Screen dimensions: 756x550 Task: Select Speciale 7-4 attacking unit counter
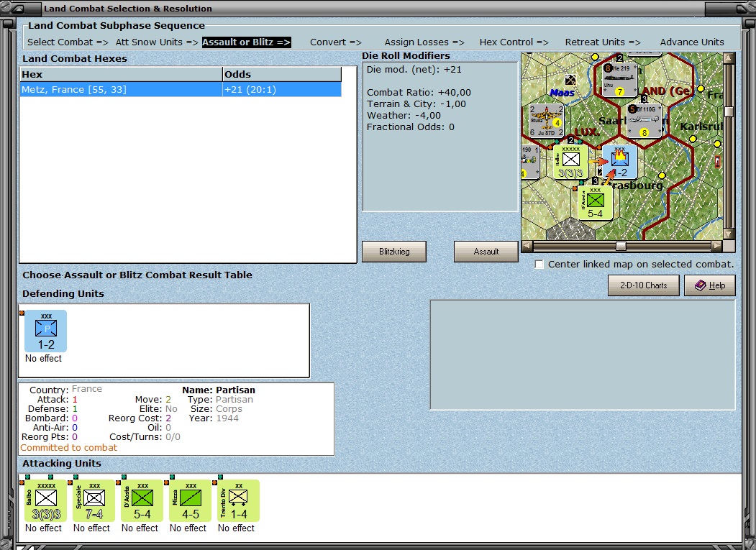(x=94, y=500)
